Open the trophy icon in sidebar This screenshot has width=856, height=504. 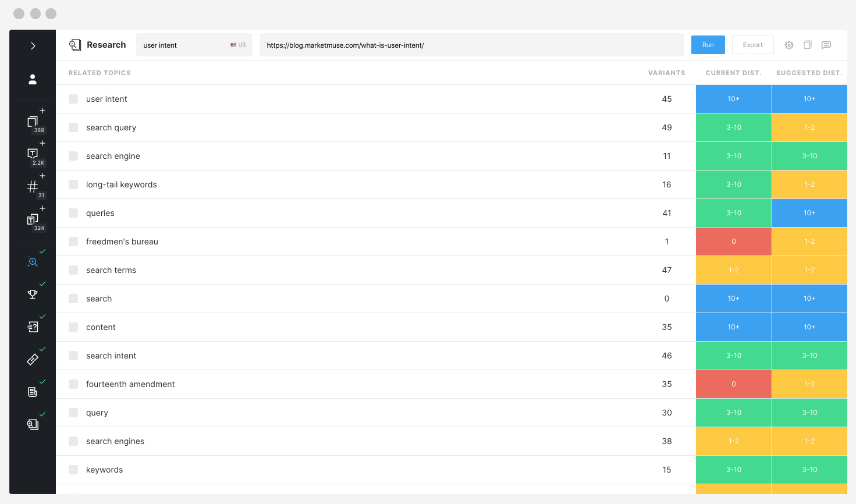point(33,294)
